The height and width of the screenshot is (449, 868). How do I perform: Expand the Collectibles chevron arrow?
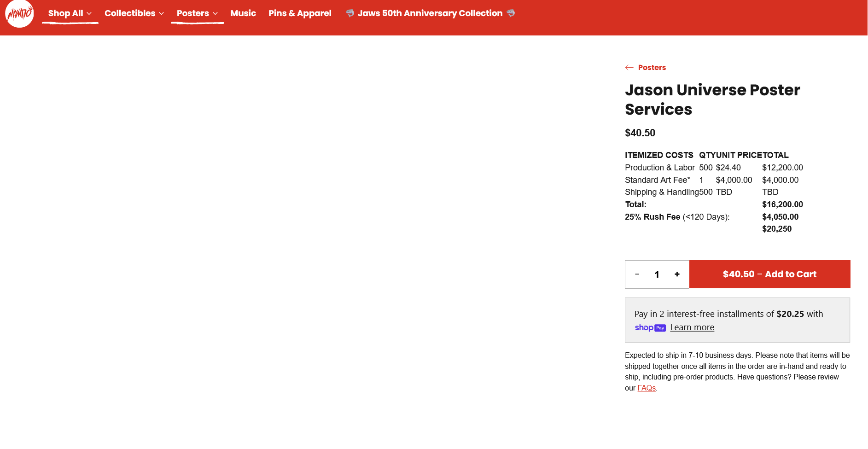161,14
